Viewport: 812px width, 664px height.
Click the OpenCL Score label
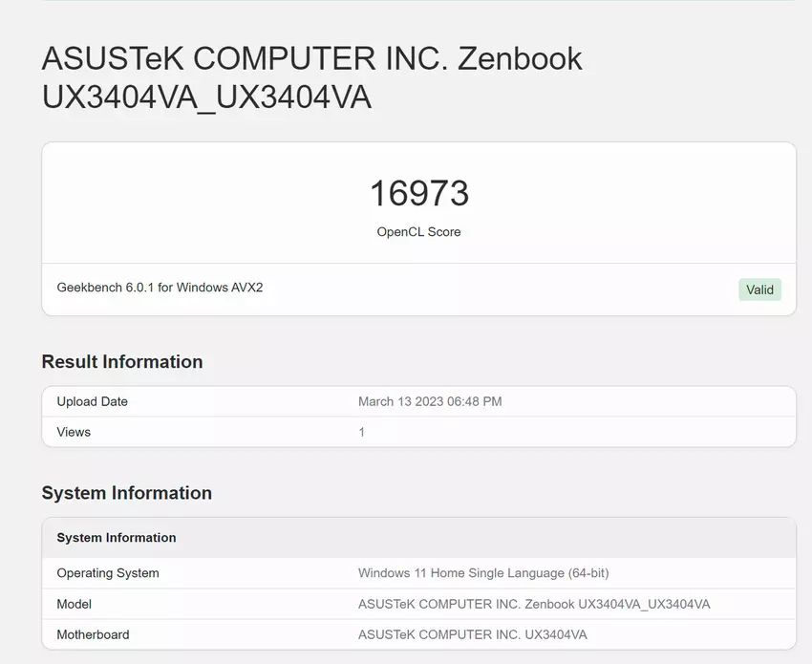(418, 232)
